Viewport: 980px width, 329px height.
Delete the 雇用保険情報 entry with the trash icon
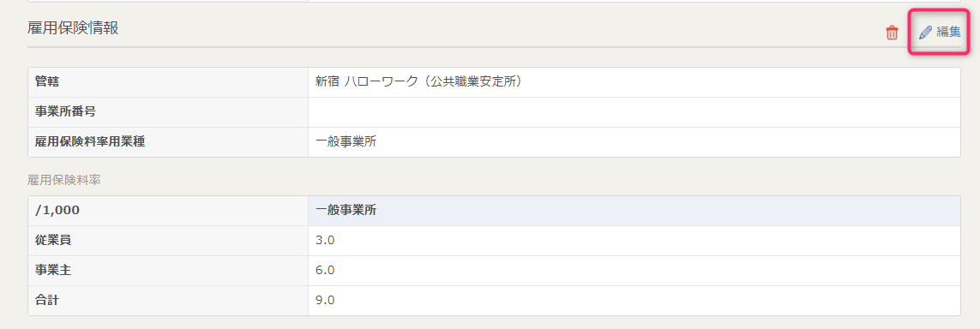892,33
